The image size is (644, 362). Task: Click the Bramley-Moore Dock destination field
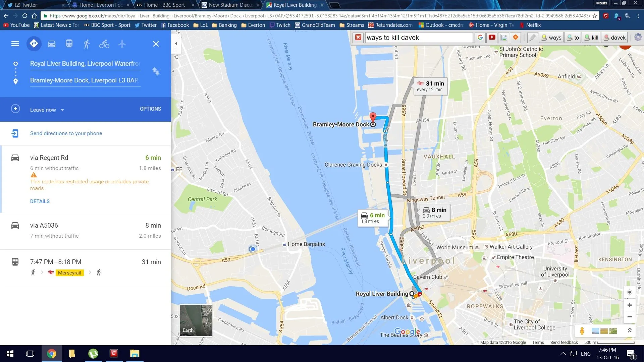click(85, 80)
